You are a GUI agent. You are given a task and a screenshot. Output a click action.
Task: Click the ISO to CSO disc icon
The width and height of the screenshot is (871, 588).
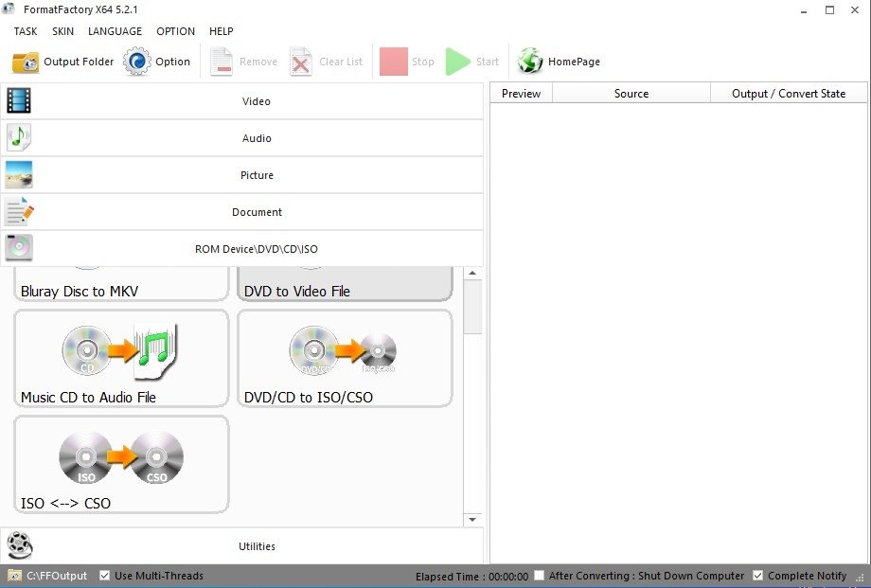tap(121, 457)
